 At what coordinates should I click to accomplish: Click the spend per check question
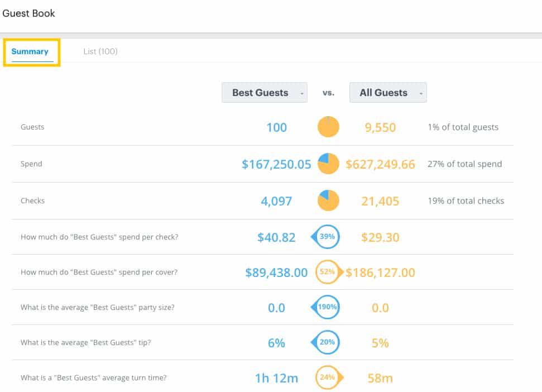(99, 237)
